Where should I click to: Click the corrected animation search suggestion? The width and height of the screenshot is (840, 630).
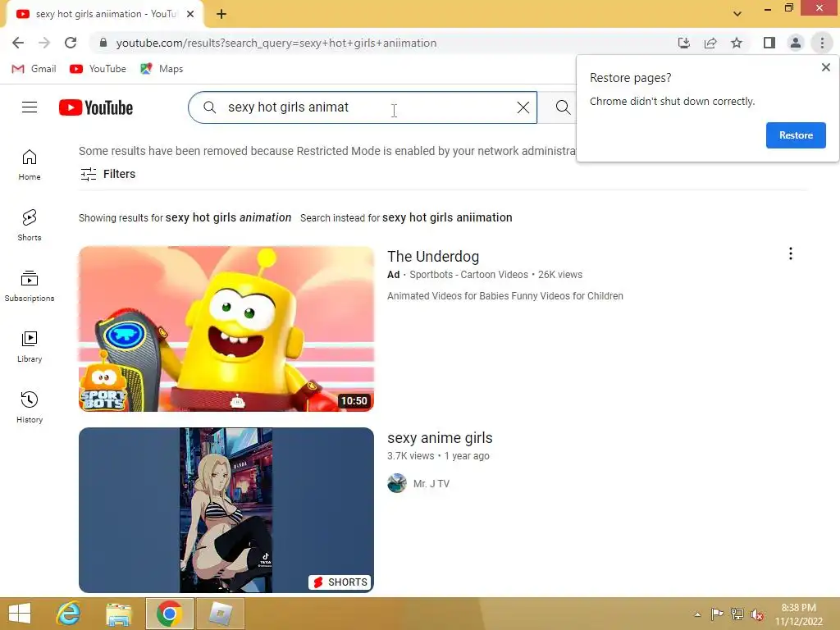228,217
